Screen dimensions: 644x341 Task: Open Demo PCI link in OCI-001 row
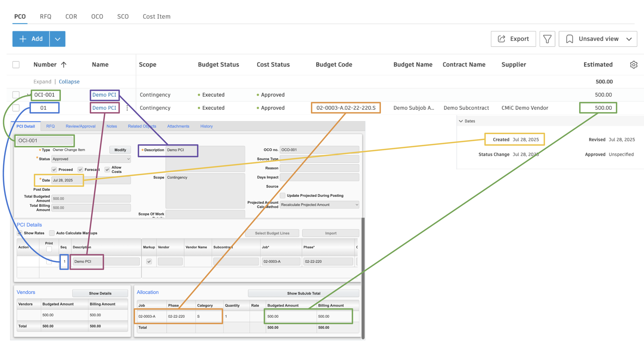click(x=104, y=95)
